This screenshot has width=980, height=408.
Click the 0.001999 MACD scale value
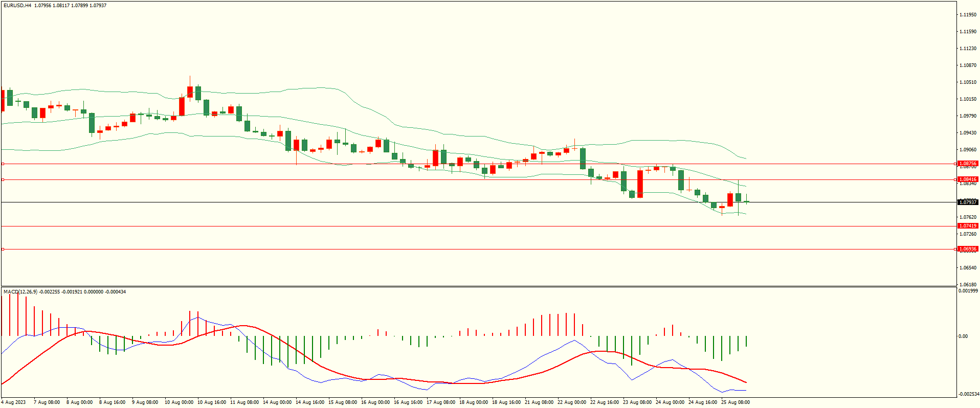click(x=968, y=291)
